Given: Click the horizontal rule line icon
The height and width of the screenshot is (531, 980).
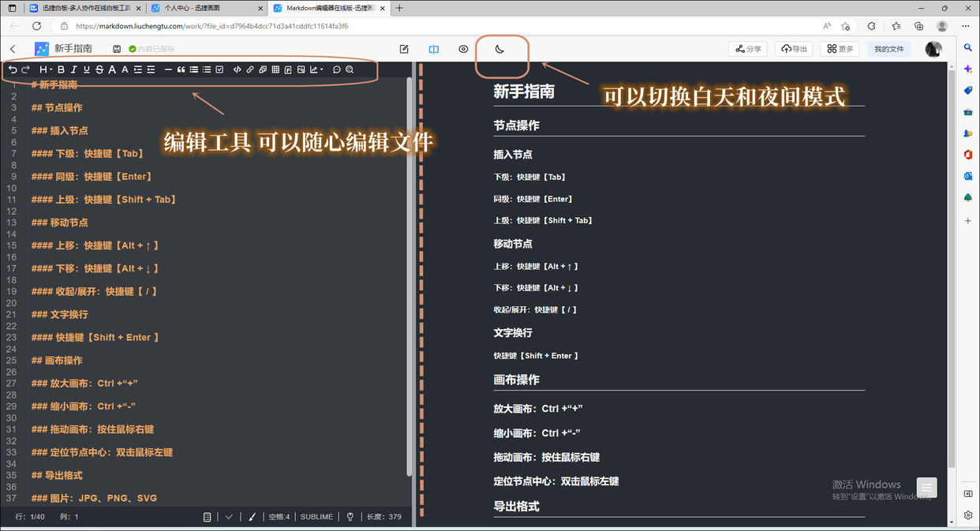Looking at the screenshot, I should (168, 69).
